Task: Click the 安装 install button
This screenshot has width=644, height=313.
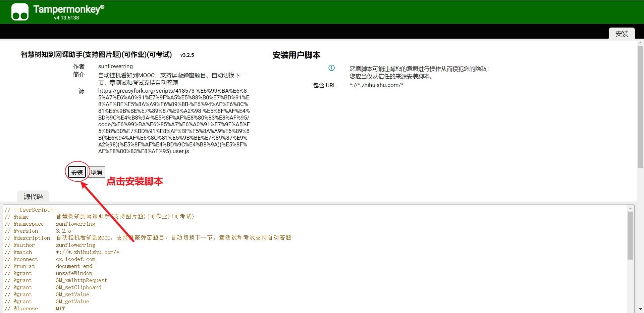Action: click(77, 172)
